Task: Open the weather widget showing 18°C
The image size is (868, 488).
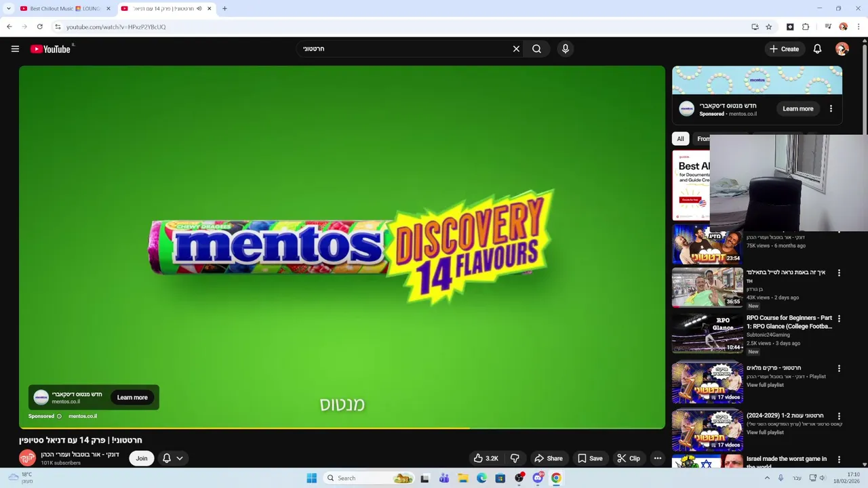Action: click(20, 478)
